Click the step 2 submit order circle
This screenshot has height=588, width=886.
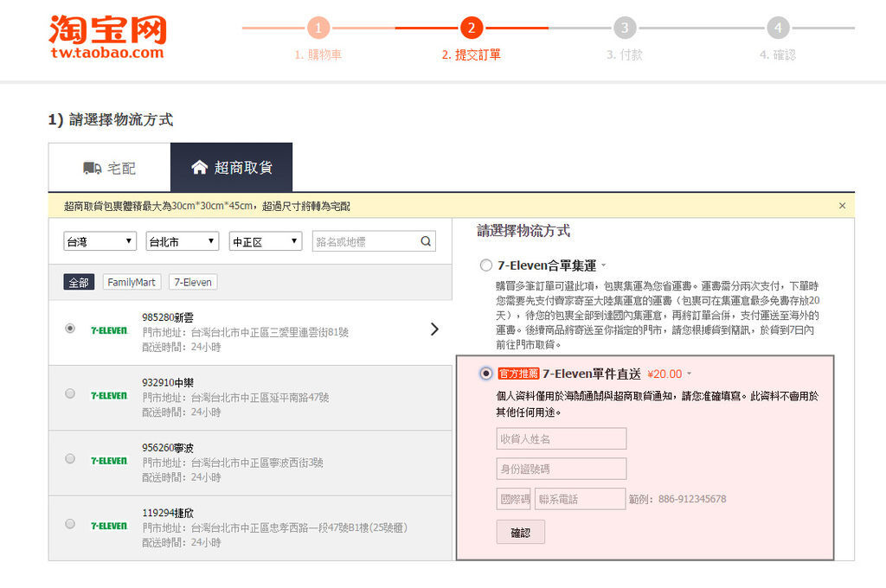(x=472, y=28)
